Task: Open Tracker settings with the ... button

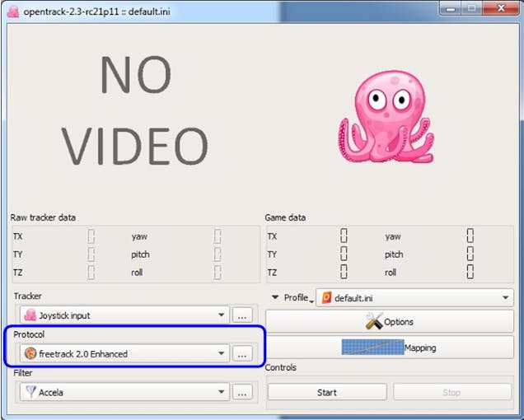Action: coord(242,315)
